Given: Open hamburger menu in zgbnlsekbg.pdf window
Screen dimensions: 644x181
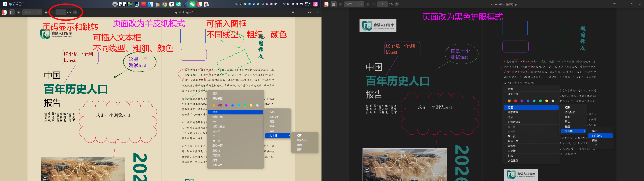Looking at the screenshot, I should (x=292, y=13).
